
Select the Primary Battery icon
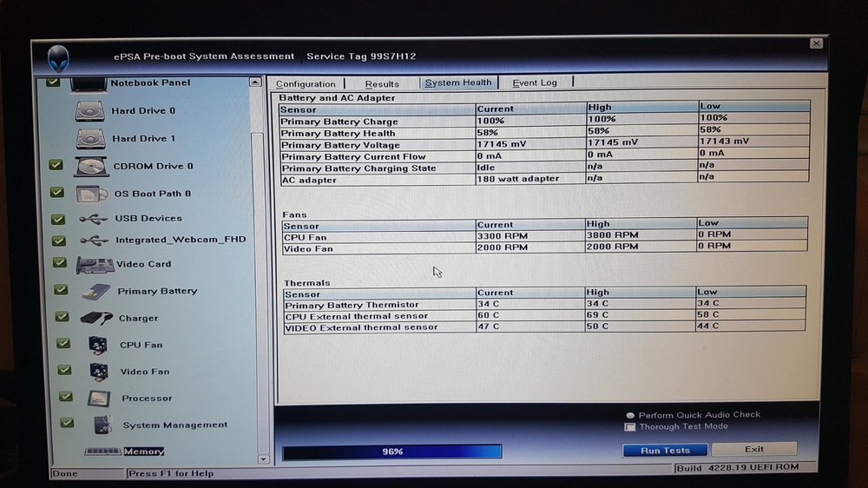(95, 292)
